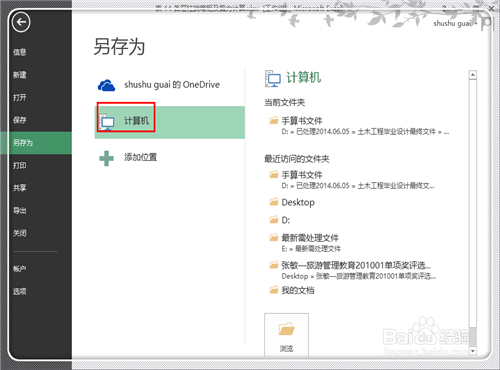Click the Desktop » 张敏 path text

(x=359, y=276)
